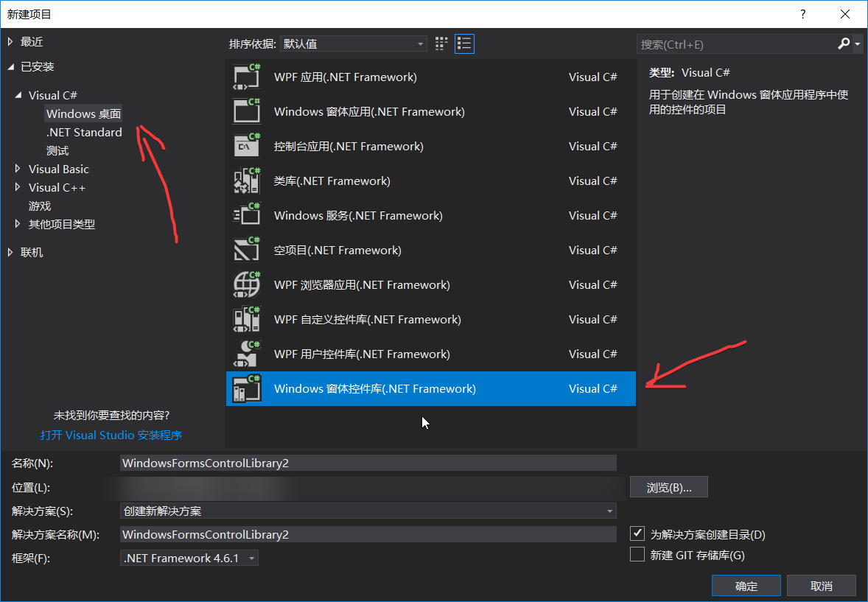Image resolution: width=868 pixels, height=602 pixels.
Task: Click the 类库 class library template icon
Action: coord(246,181)
